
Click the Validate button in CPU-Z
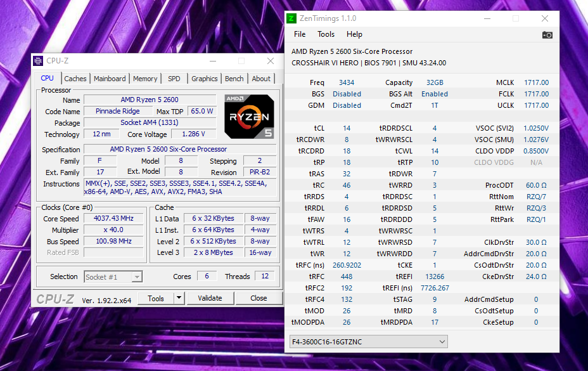click(210, 298)
